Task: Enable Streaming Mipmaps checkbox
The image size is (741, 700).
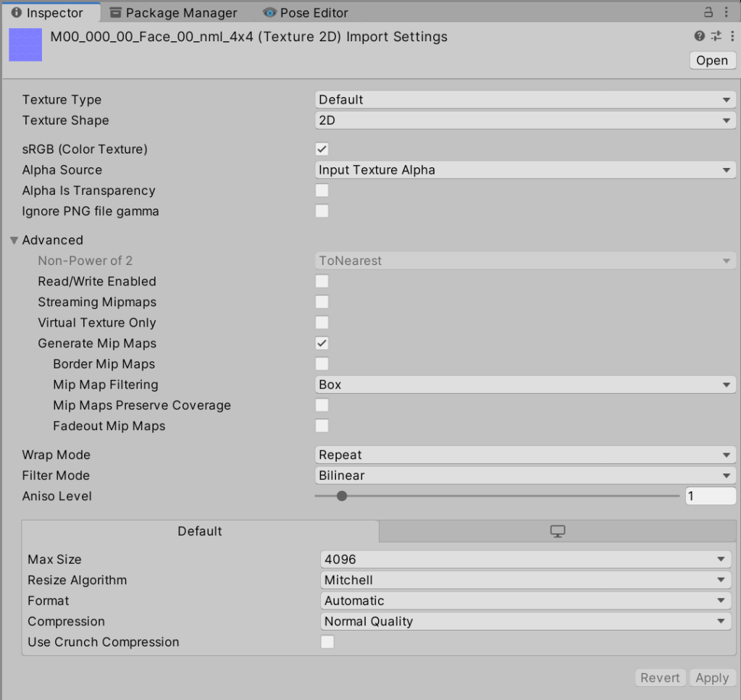Action: point(322,302)
